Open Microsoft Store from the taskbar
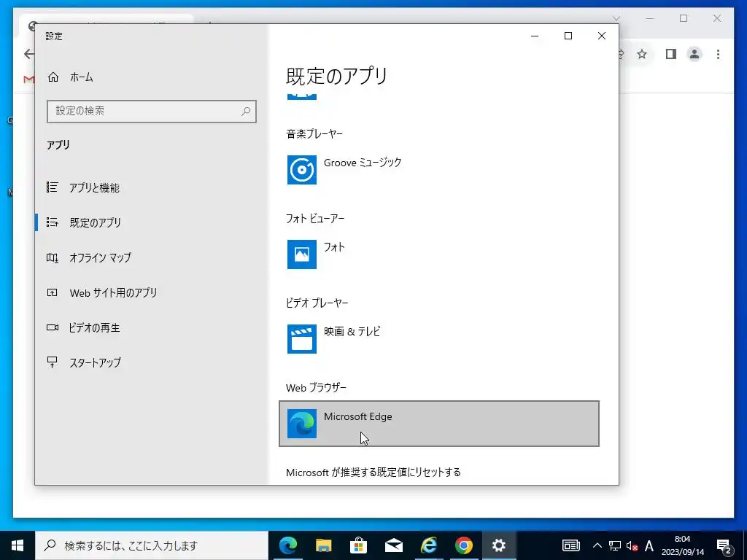The height and width of the screenshot is (560, 747). [358, 545]
